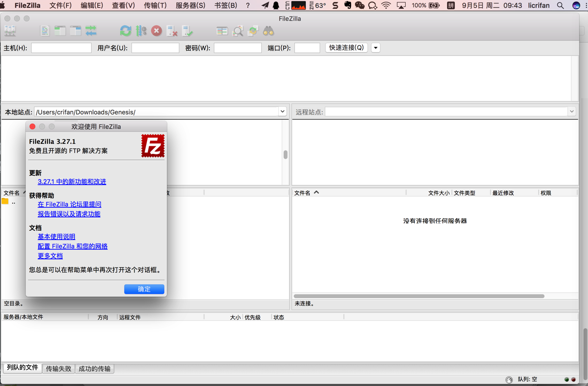The width and height of the screenshot is (588, 386).
Task: Click the 最近修改 column header
Action: pyautogui.click(x=503, y=193)
